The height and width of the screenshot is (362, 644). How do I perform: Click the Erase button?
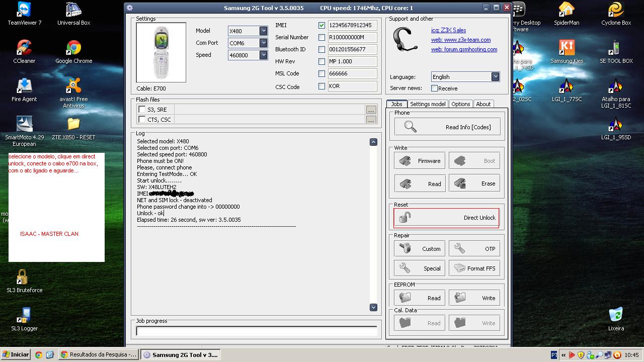click(x=474, y=184)
